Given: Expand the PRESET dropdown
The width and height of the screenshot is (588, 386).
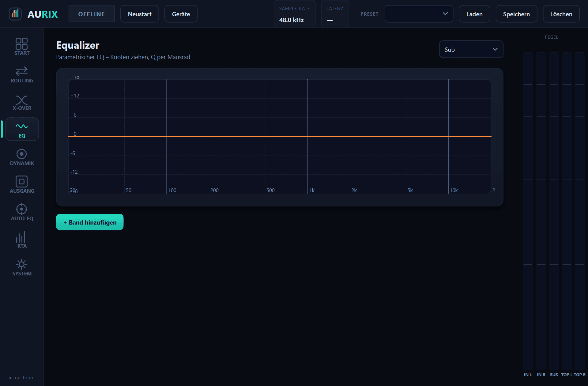Looking at the screenshot, I should 419,14.
